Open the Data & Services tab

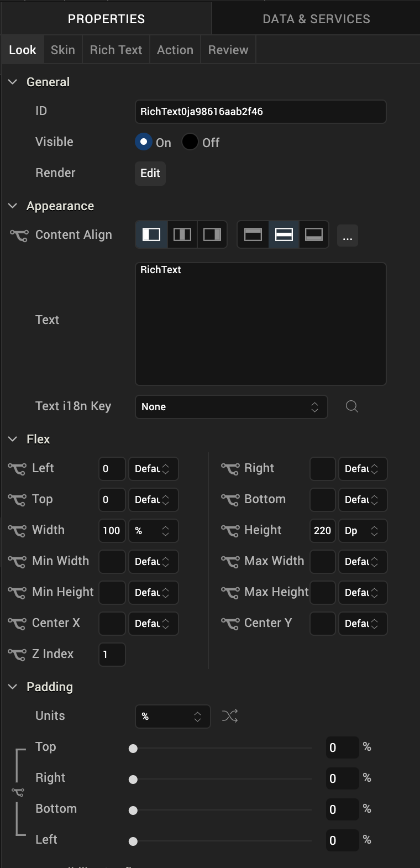coord(316,19)
